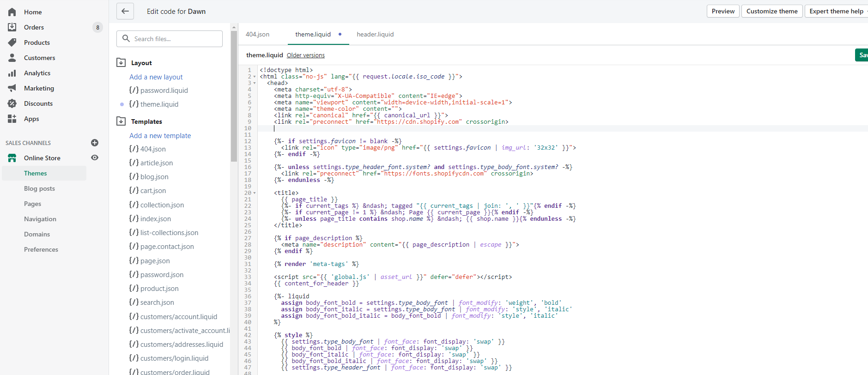Switch to the header.liquid tab

coord(375,34)
